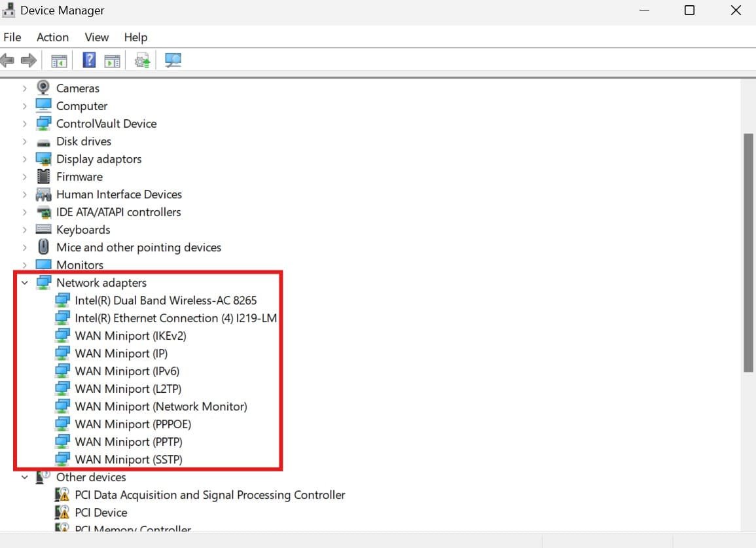Select Intel(R) Ethernet Connection (4) I219-LM

pyautogui.click(x=176, y=318)
